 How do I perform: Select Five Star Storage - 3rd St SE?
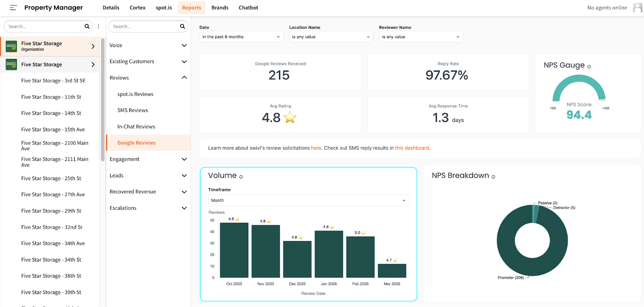click(53, 81)
